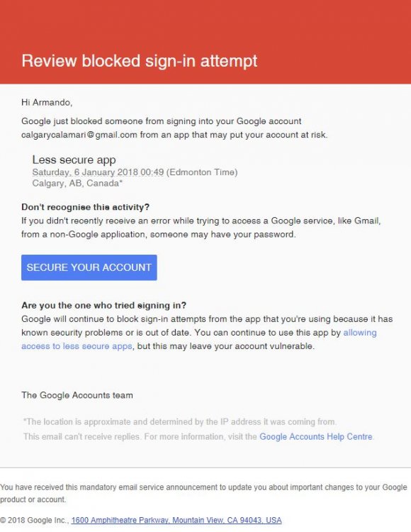This screenshot has width=411, height=532.
Task: Click the underlined Saturday, 6 January 2018 date
Action: tap(98, 172)
